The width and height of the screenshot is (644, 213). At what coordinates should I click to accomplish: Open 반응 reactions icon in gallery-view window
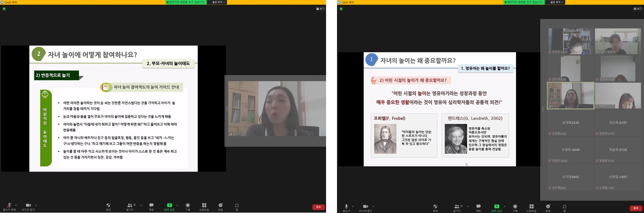tap(548, 207)
